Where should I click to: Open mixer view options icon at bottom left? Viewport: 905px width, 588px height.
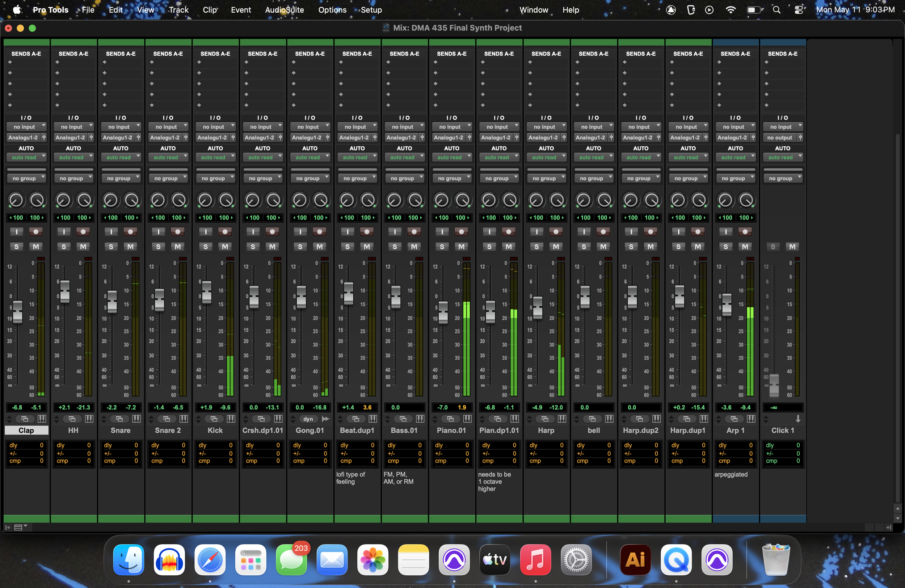[x=20, y=527]
